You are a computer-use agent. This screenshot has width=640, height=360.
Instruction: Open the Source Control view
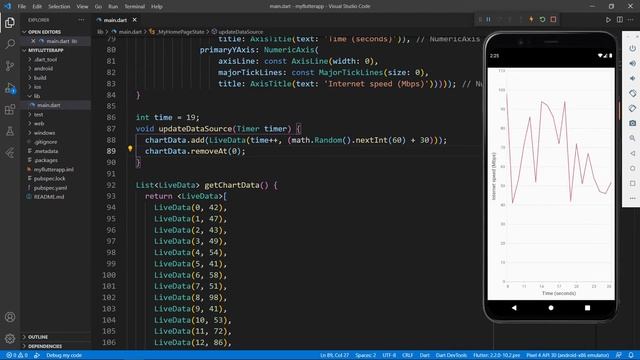pos(10,66)
